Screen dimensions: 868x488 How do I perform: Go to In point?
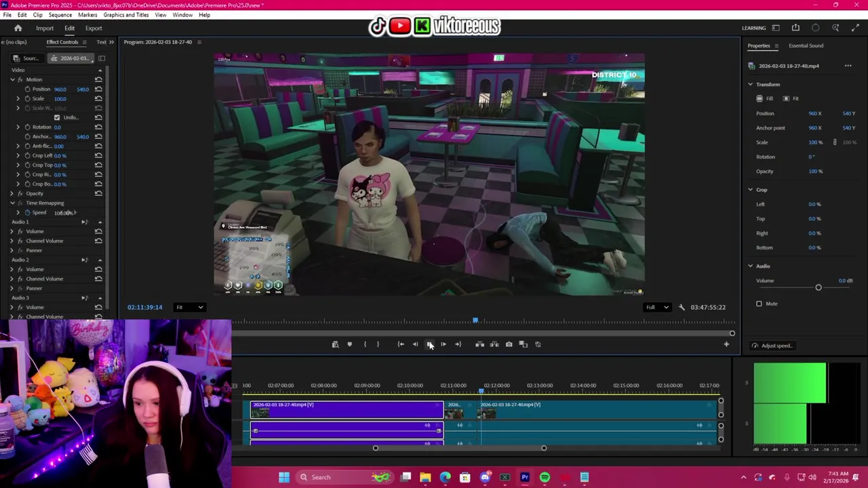coord(401,344)
